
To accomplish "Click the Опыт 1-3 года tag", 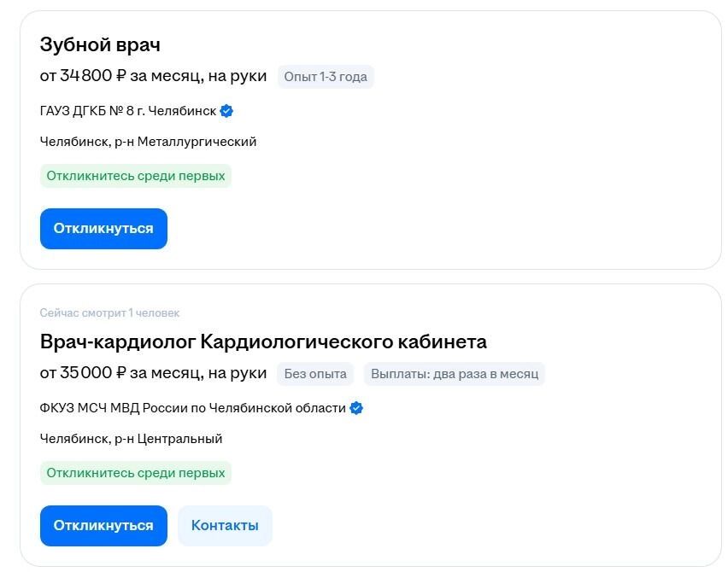I will click(x=326, y=77).
